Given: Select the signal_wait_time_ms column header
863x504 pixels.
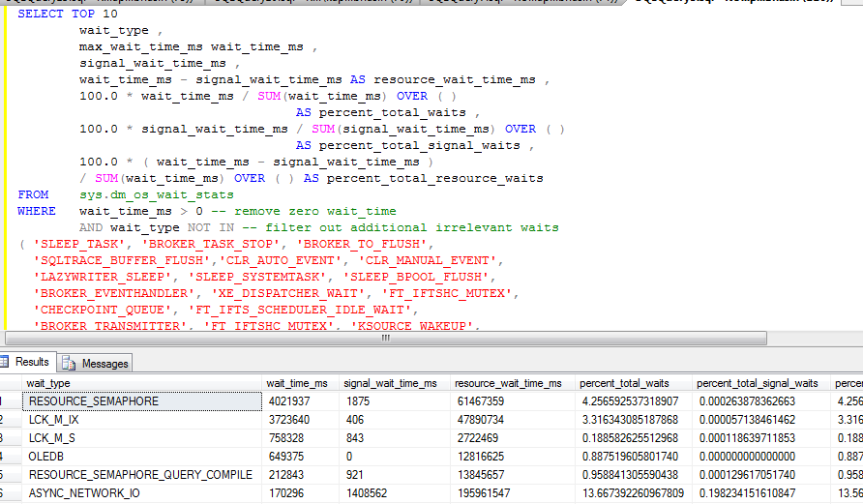Looking at the screenshot, I should tap(394, 383).
